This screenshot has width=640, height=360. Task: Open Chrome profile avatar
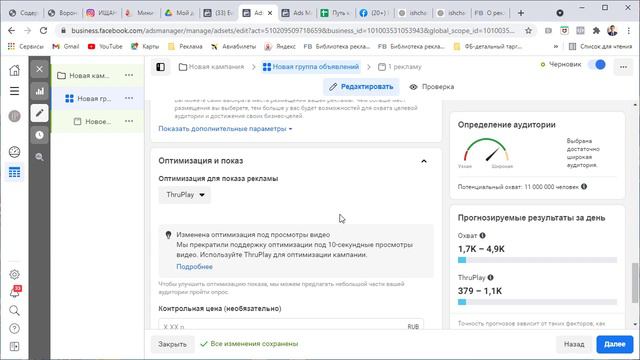[x=612, y=31]
